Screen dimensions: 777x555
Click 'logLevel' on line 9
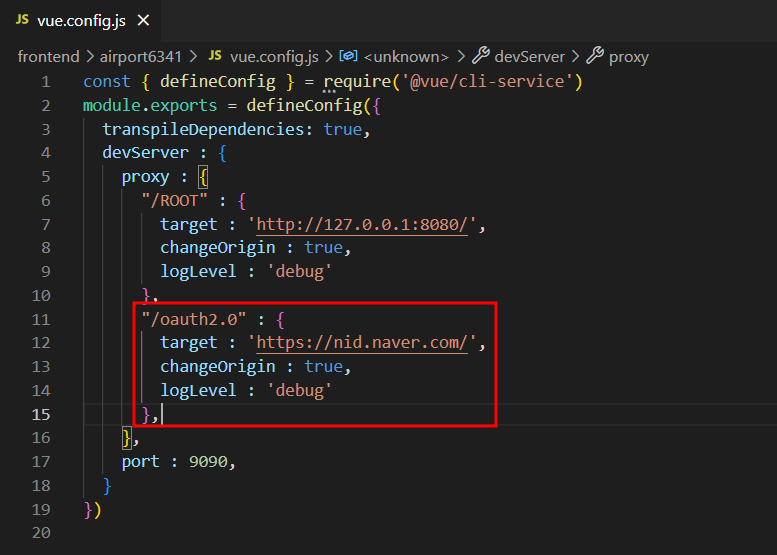[198, 272]
